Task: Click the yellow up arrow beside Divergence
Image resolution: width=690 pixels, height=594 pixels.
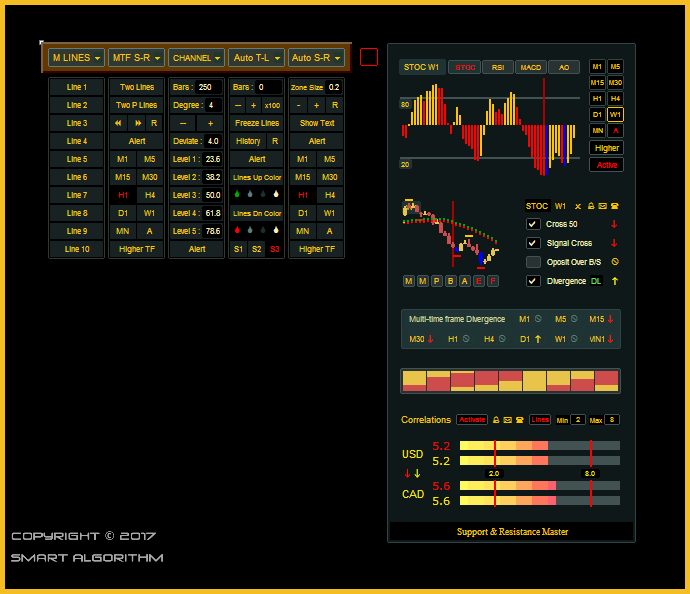Action: [x=614, y=281]
